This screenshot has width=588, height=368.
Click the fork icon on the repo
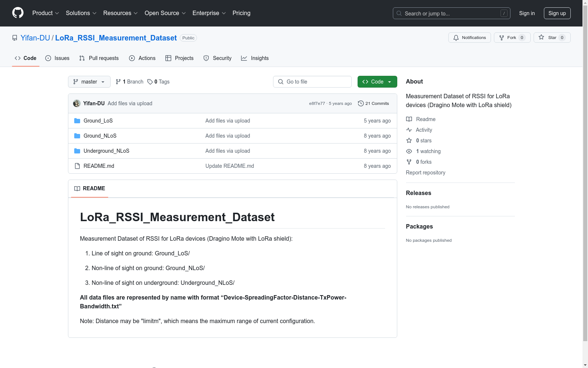point(502,38)
